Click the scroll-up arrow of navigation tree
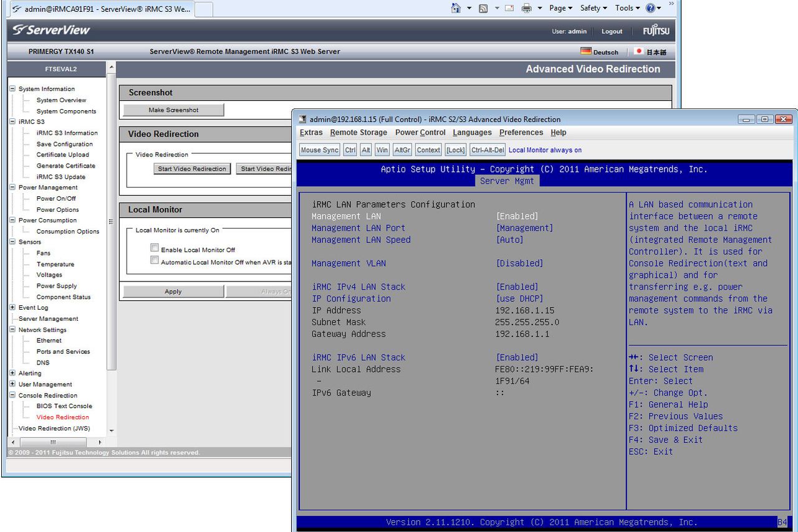Viewport: 798px width, 532px height. click(x=112, y=67)
